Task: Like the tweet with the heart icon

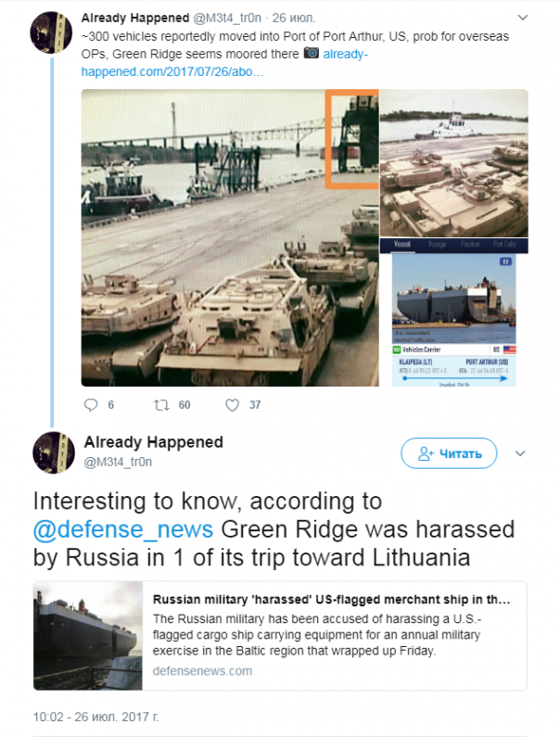Action: pyautogui.click(x=232, y=405)
